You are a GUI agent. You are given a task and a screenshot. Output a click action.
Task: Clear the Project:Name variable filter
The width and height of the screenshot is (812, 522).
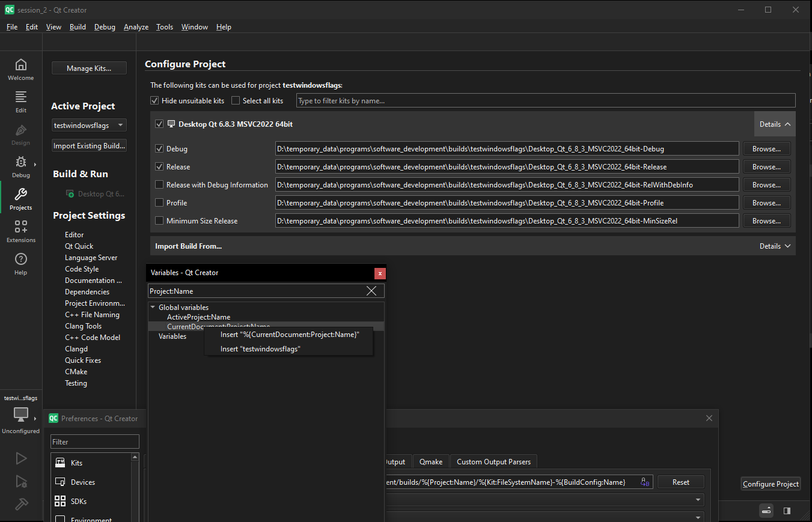click(x=371, y=291)
